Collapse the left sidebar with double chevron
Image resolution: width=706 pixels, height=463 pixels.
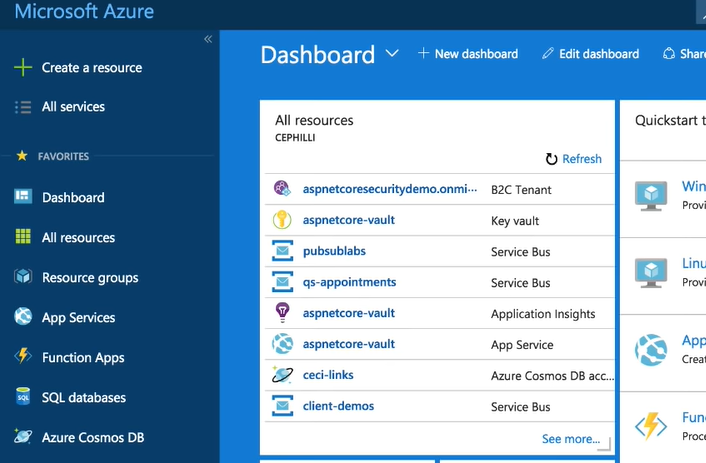coord(208,39)
